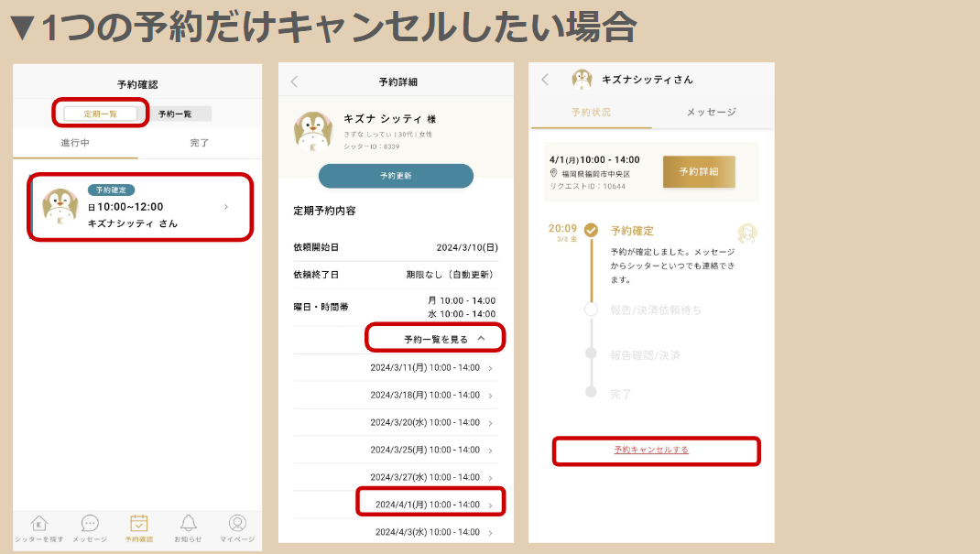Open booking card 日10:00~12:00 キズナシッティ
Screen dimensions: 980x554
pos(140,207)
